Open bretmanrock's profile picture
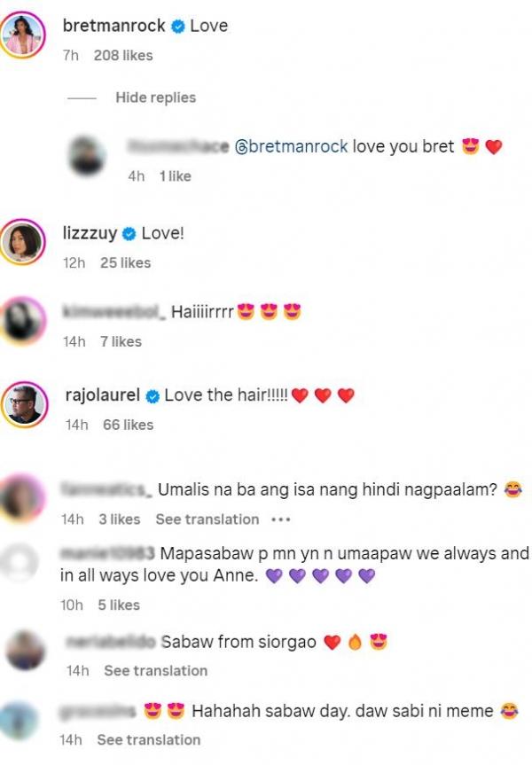Screen dimensions: 532x765 [22, 35]
